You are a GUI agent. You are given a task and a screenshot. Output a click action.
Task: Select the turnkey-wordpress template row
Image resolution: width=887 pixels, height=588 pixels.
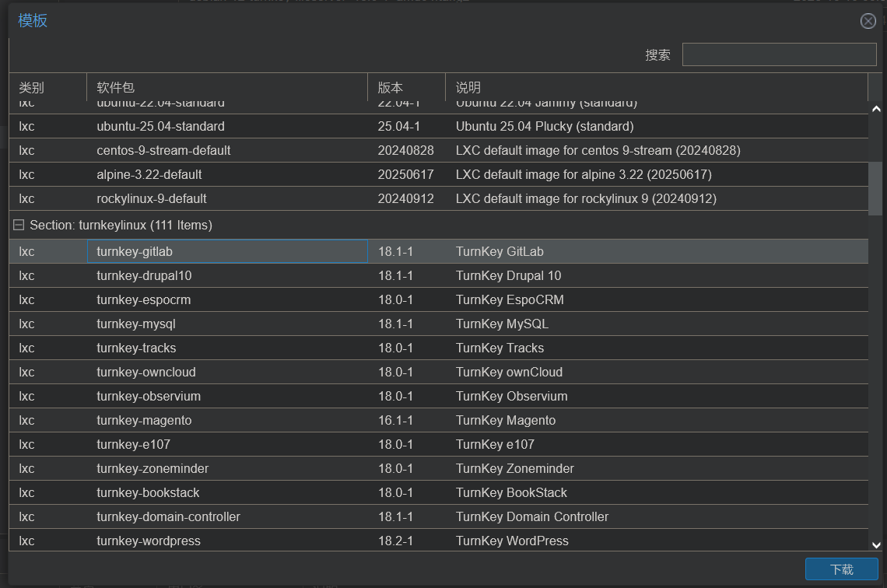point(149,541)
